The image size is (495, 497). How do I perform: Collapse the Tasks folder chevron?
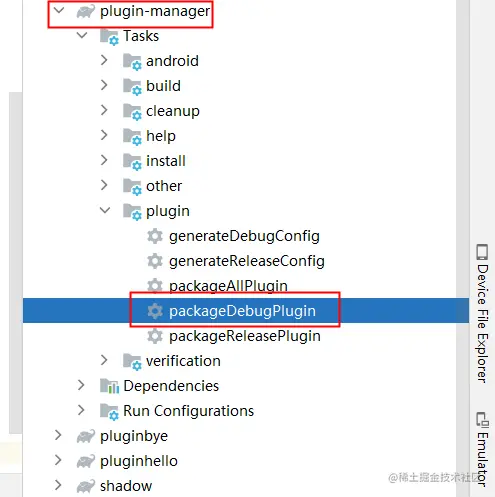click(x=82, y=35)
